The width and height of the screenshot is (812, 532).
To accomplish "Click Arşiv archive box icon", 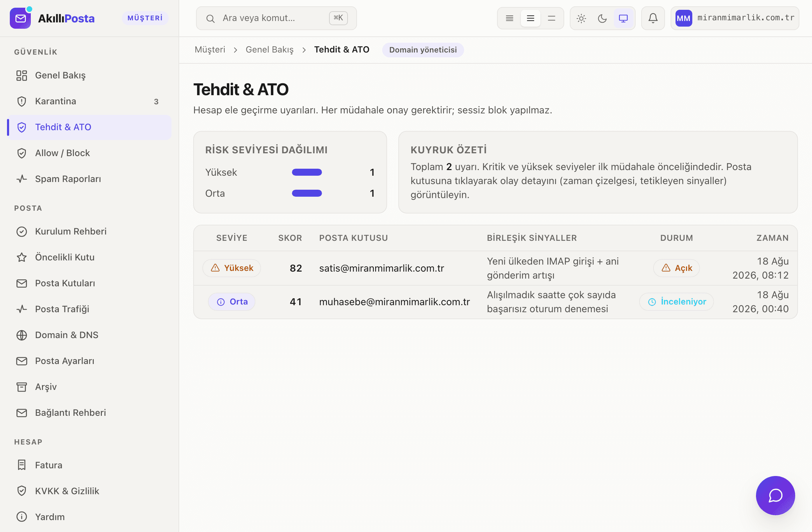I will pyautogui.click(x=22, y=387).
